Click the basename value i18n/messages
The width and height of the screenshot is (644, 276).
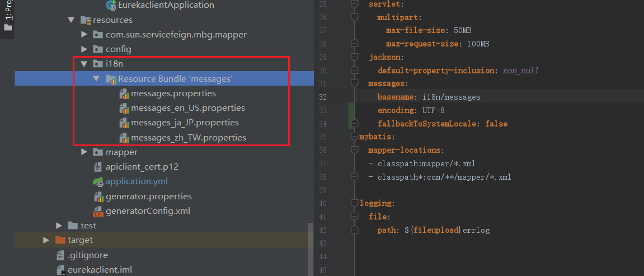coord(451,97)
